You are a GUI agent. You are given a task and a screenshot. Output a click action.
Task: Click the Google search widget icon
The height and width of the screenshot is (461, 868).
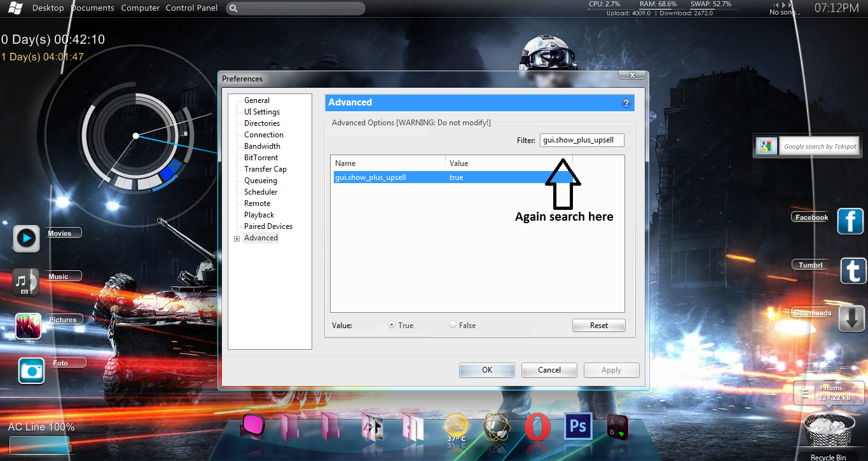pos(766,146)
